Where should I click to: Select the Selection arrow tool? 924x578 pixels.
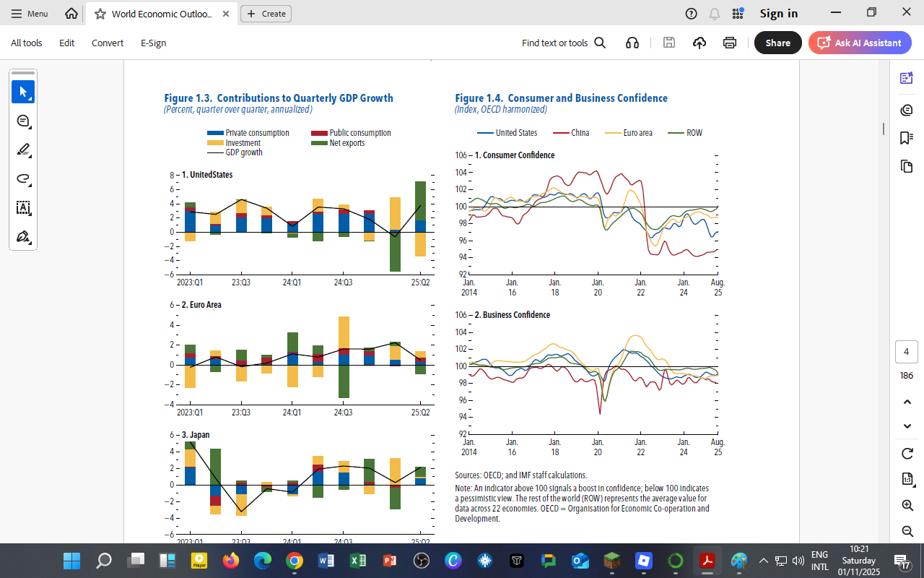(x=23, y=92)
